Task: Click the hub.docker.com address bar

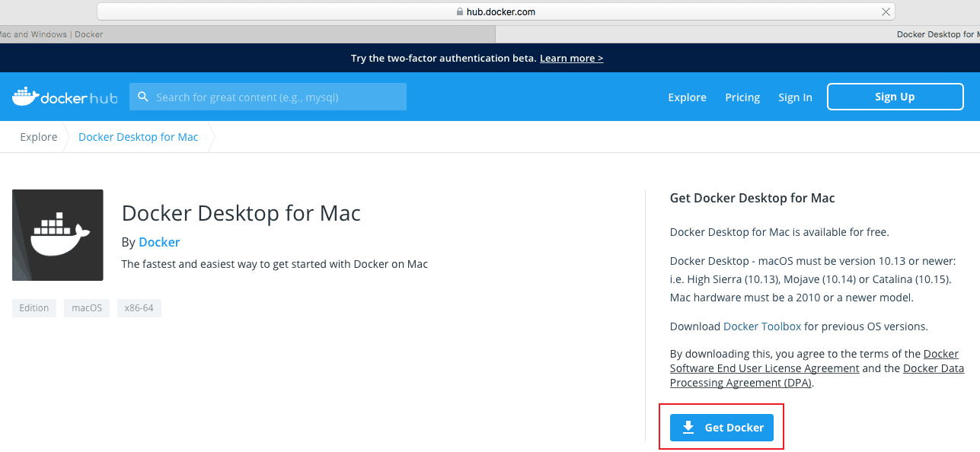Action: click(x=496, y=11)
